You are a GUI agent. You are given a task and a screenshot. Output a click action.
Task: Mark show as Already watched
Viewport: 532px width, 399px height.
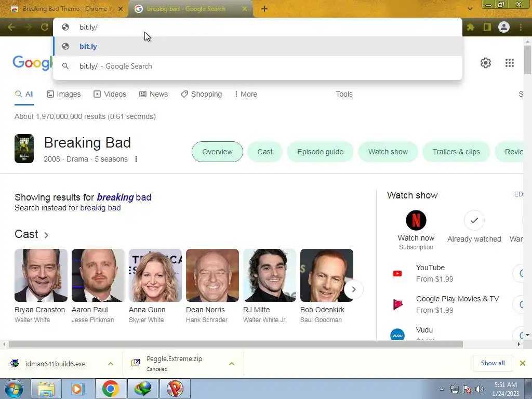coord(474,220)
